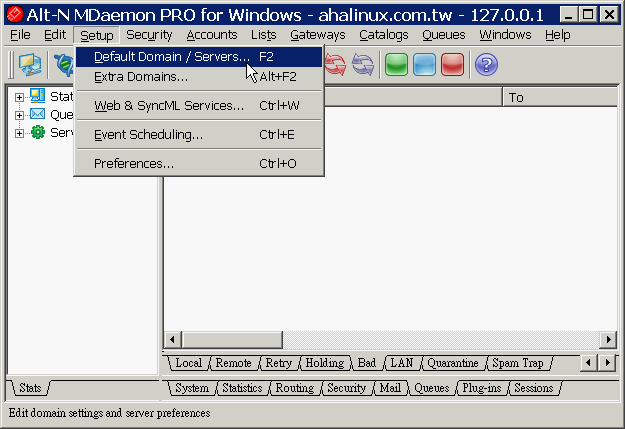This screenshot has width=625, height=429.
Task: Select the Que tree item envelope icon
Action: point(37,114)
